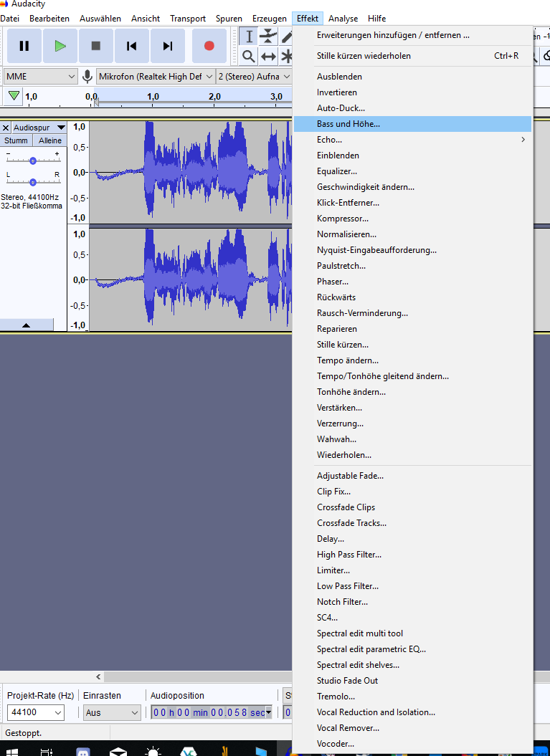Screen dimensions: 550x756
Task: Open the MME audio host dropdown
Action: point(41,77)
